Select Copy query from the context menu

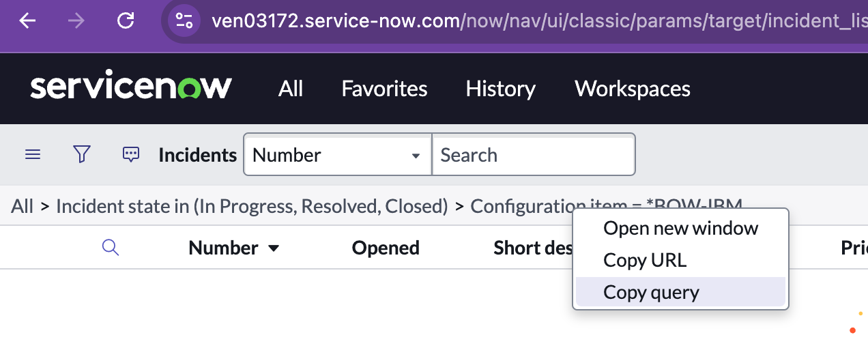click(x=651, y=293)
